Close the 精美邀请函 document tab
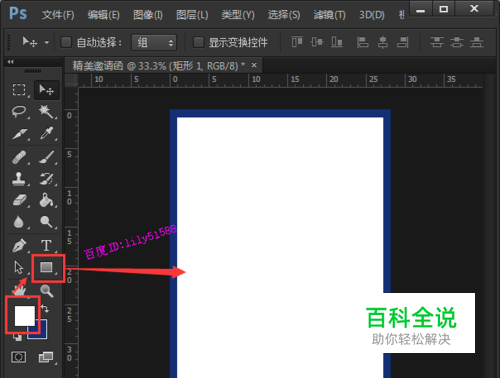Image resolution: width=500 pixels, height=378 pixels. [x=254, y=65]
